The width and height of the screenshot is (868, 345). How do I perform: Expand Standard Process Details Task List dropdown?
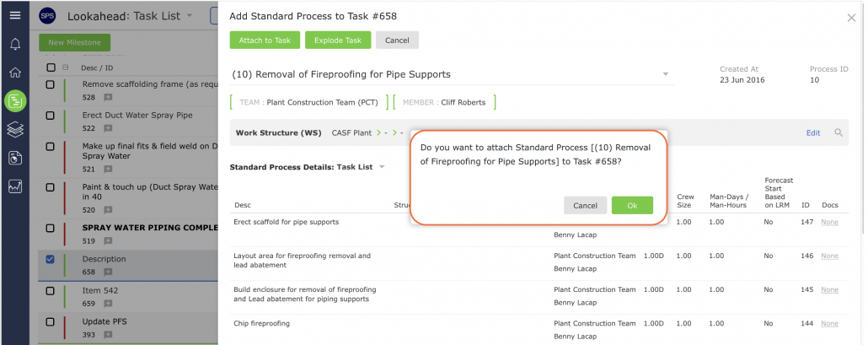(x=382, y=167)
